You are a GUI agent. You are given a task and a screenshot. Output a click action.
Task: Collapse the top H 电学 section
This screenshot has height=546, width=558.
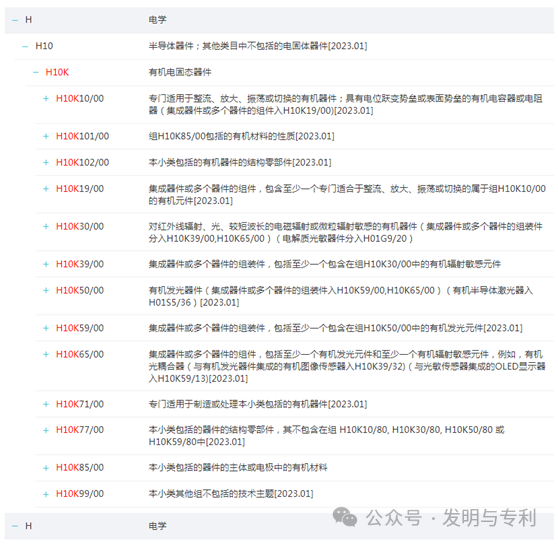point(15,20)
